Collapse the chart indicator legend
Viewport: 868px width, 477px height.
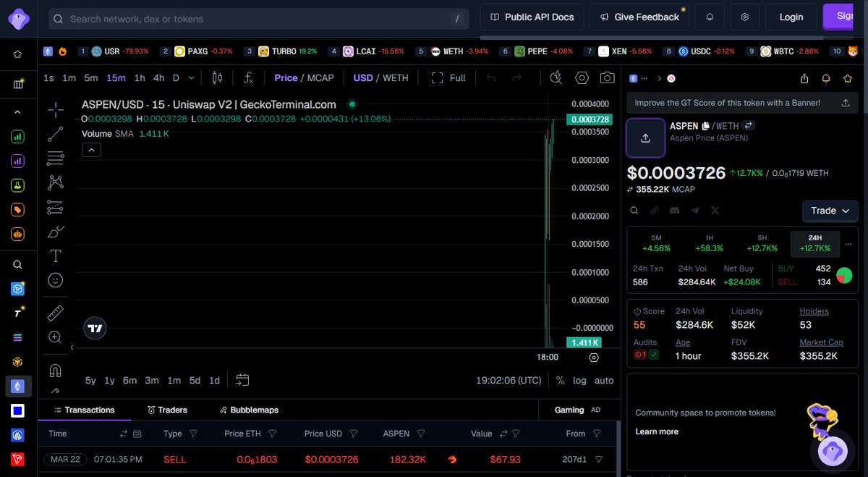(91, 150)
